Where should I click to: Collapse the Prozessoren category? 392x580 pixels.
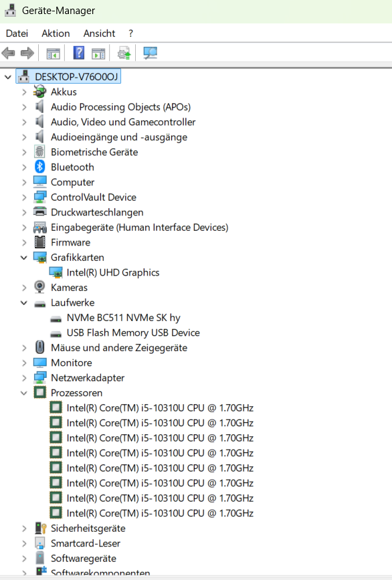(24, 393)
